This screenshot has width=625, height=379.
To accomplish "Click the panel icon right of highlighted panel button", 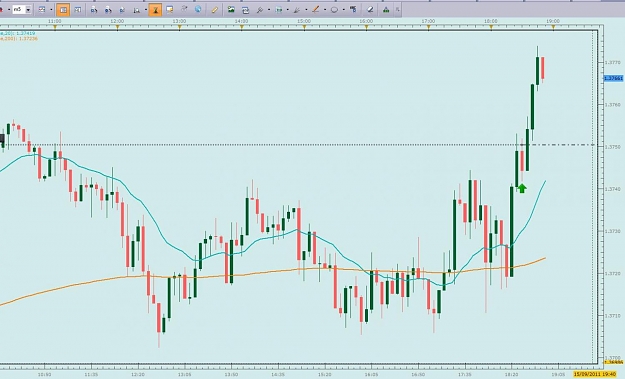I will pos(78,10).
